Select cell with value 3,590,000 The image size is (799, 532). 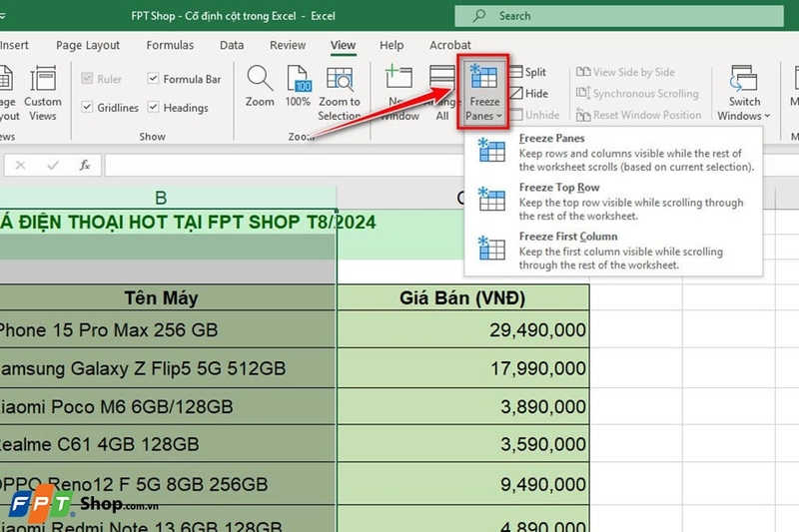pyautogui.click(x=462, y=444)
